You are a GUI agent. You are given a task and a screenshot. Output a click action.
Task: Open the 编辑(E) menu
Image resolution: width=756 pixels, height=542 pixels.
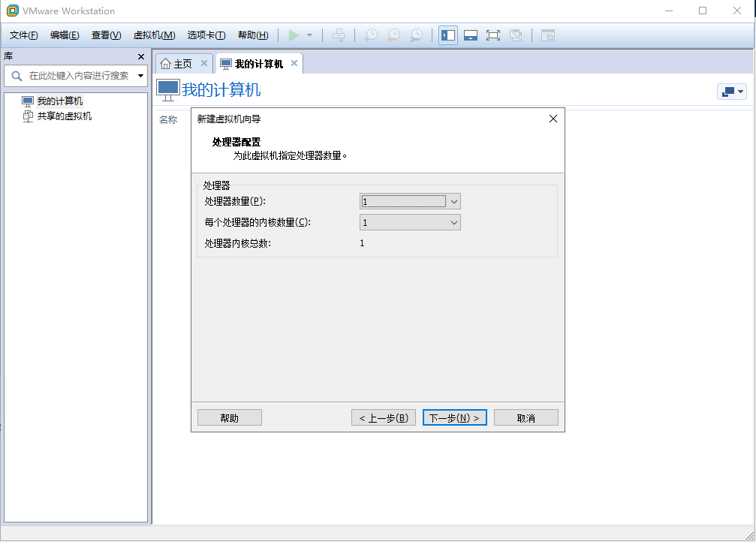click(65, 35)
